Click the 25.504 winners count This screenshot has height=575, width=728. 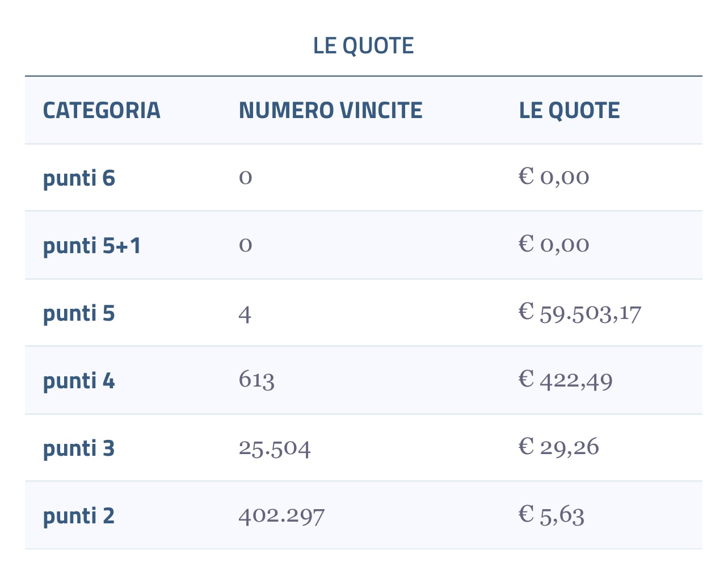(x=275, y=448)
